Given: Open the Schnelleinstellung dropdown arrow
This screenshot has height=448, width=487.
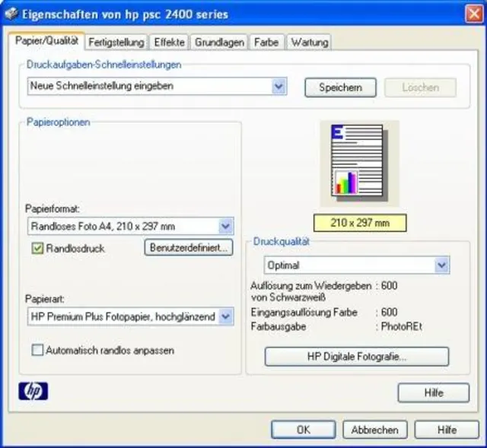Looking at the screenshot, I should pos(279,86).
